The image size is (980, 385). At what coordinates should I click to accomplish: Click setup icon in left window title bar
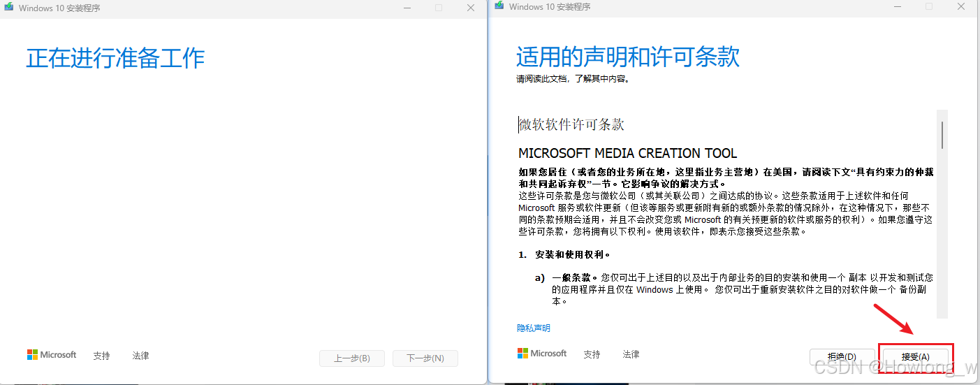pyautogui.click(x=8, y=8)
